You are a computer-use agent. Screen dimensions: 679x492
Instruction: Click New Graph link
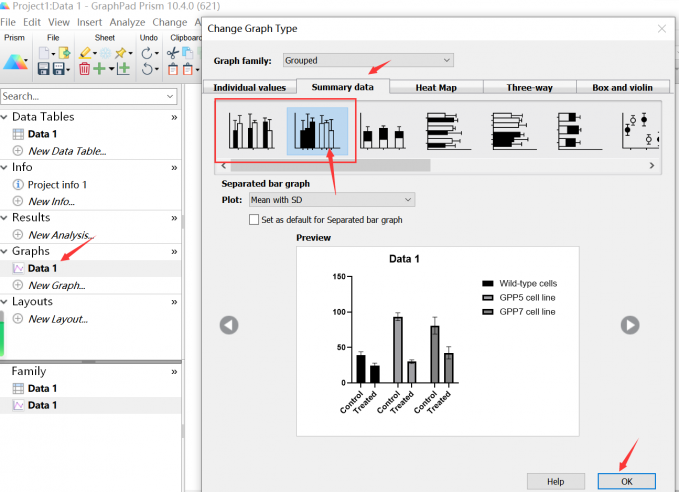pyautogui.click(x=57, y=285)
